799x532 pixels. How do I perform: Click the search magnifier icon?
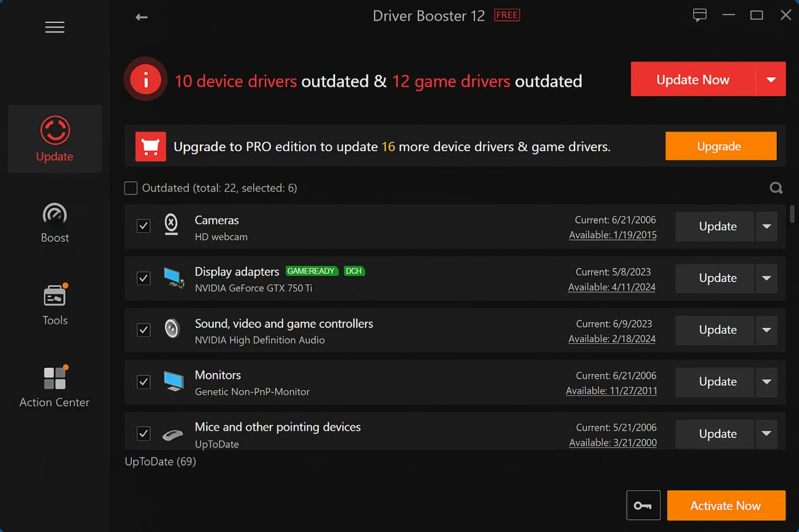click(x=776, y=188)
